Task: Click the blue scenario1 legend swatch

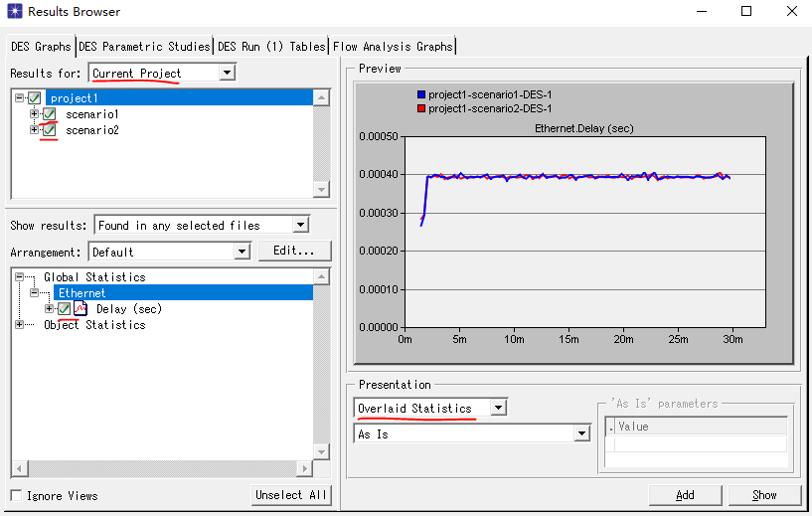Action: point(421,94)
